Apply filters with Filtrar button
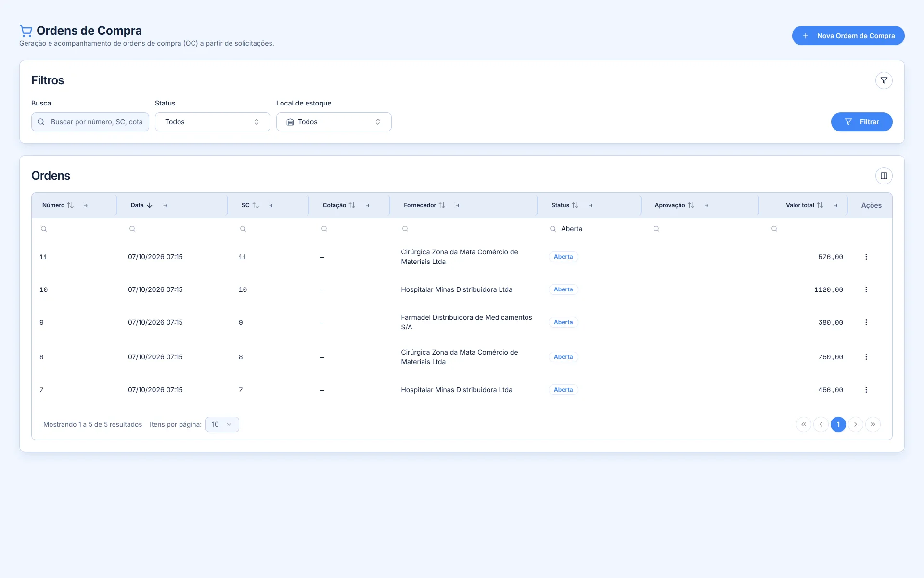This screenshot has height=578, width=924. tap(861, 122)
